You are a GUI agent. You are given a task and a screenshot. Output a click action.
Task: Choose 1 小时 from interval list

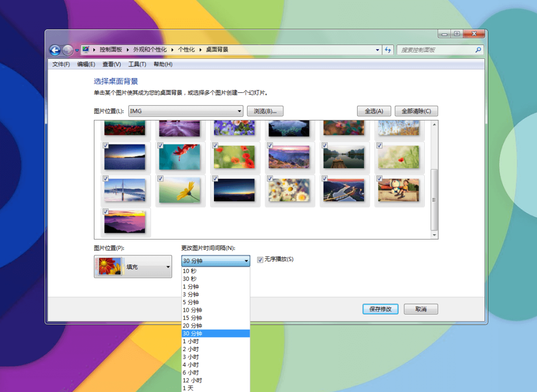click(x=216, y=341)
